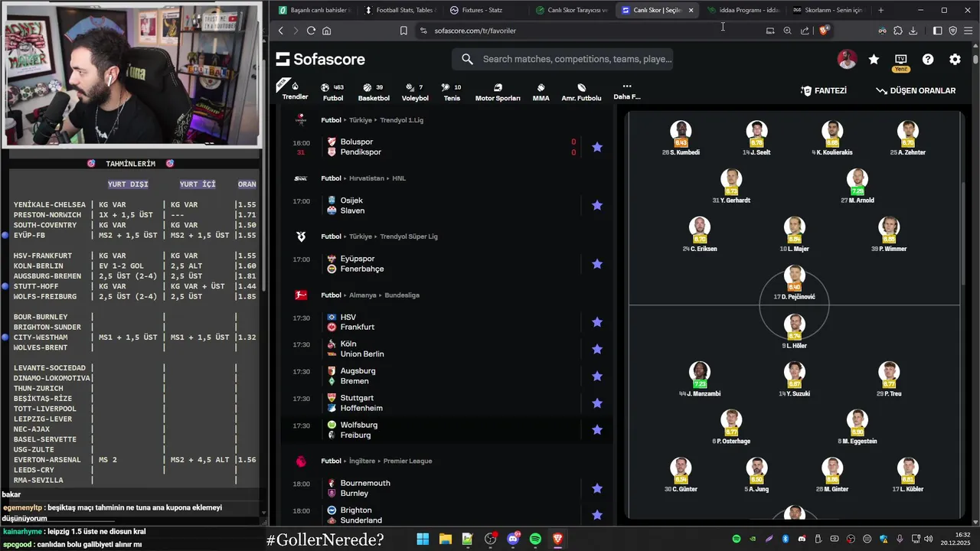Reload the page in the browser

(311, 31)
